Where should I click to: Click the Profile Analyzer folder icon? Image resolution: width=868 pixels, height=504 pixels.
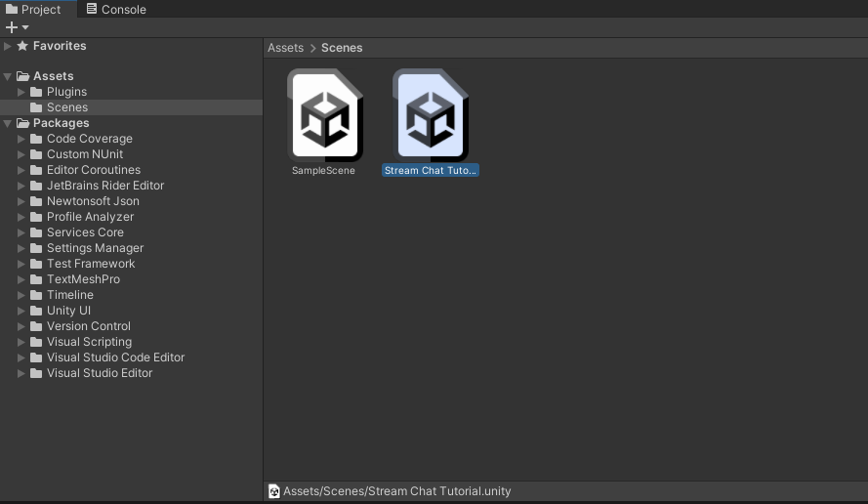pos(36,217)
